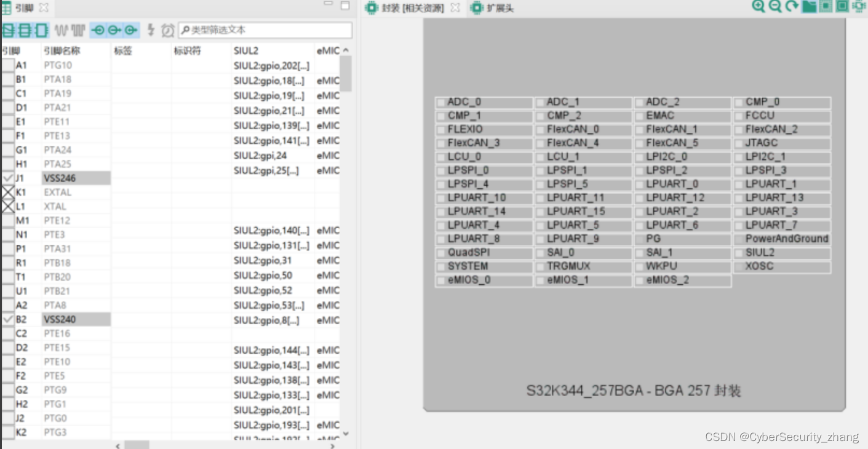
Task: Click the SIUL2:gpio,144[...] cell
Action: (x=273, y=351)
